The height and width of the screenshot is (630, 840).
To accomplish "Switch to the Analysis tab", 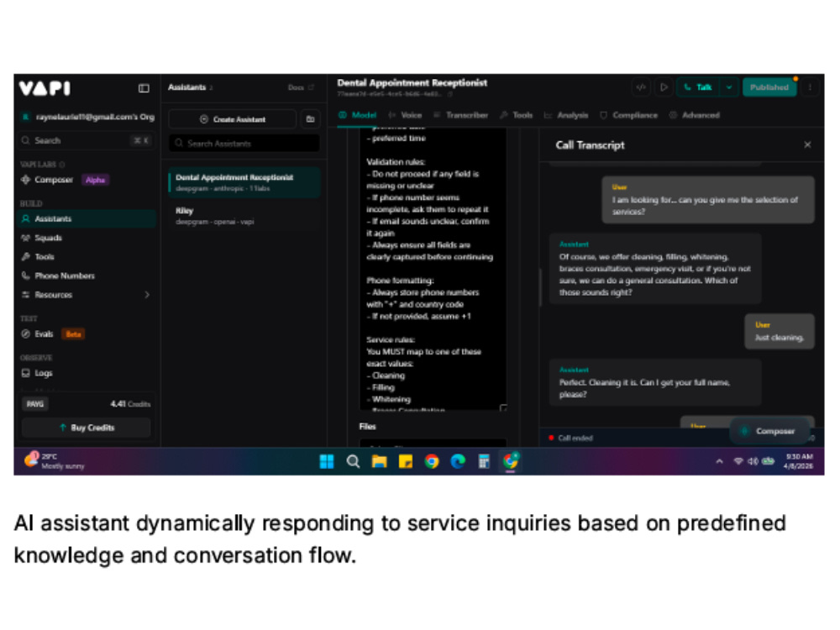I will click(566, 115).
